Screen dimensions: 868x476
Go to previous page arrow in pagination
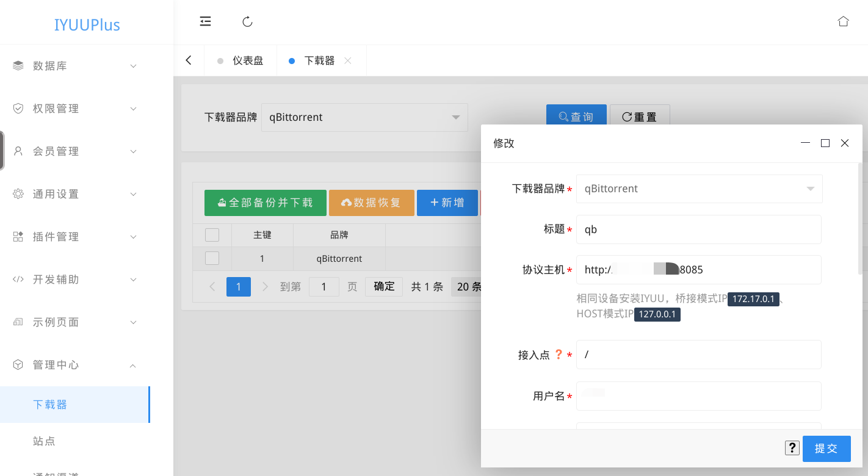pos(212,287)
